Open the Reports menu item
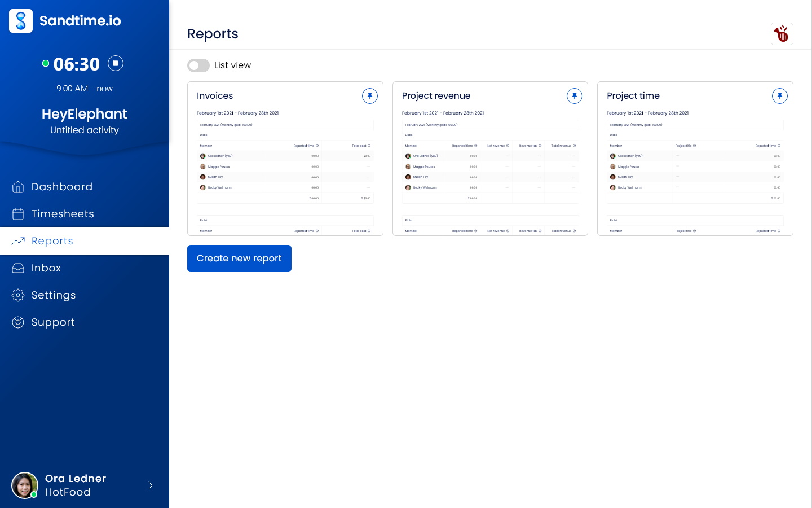 [x=52, y=241]
